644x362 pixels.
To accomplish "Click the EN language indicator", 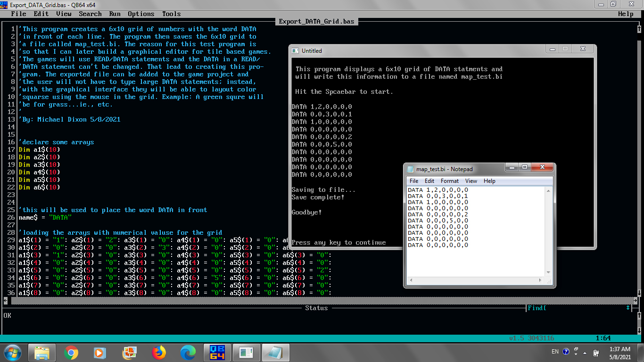I will pyautogui.click(x=555, y=352).
